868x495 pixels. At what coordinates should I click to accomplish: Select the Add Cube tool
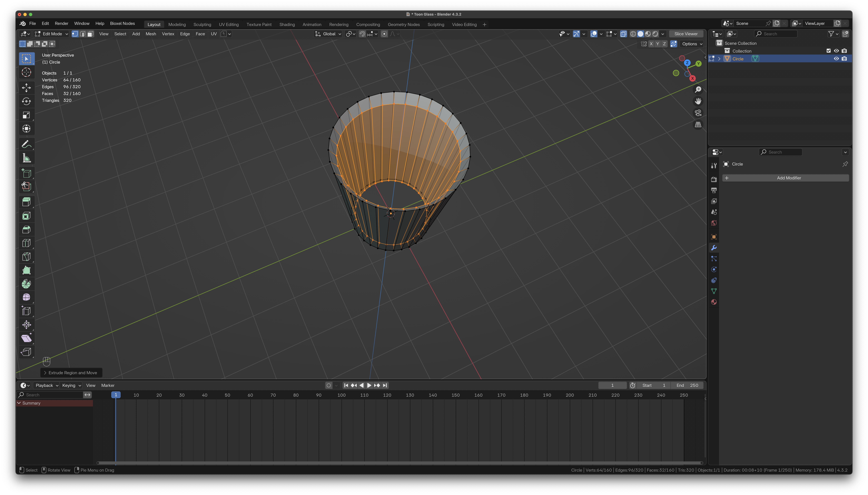27,173
